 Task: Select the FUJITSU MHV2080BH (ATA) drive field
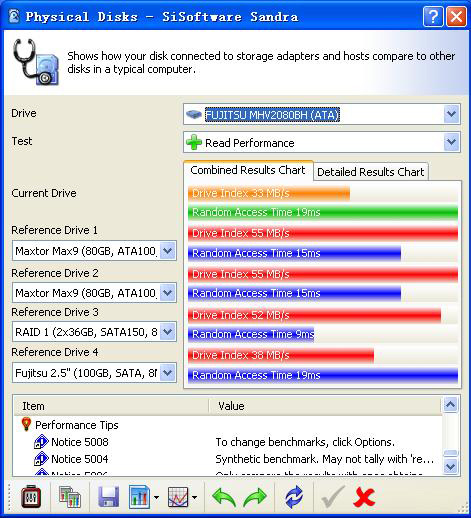point(322,114)
